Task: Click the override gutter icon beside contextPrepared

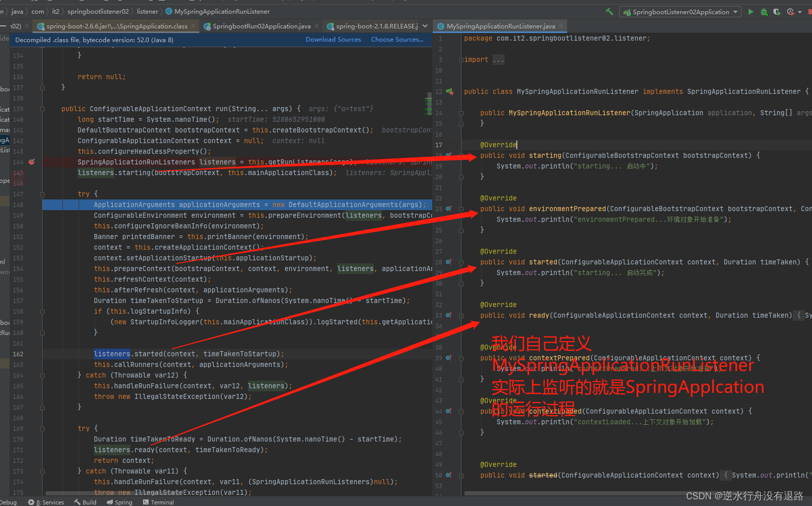Action: [448, 358]
